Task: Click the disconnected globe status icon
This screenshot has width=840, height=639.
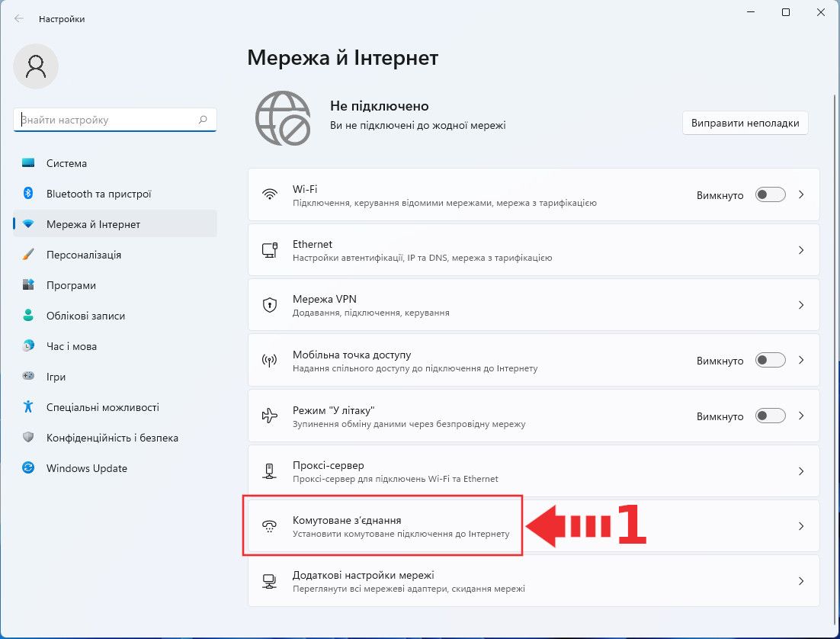Action: click(283, 118)
